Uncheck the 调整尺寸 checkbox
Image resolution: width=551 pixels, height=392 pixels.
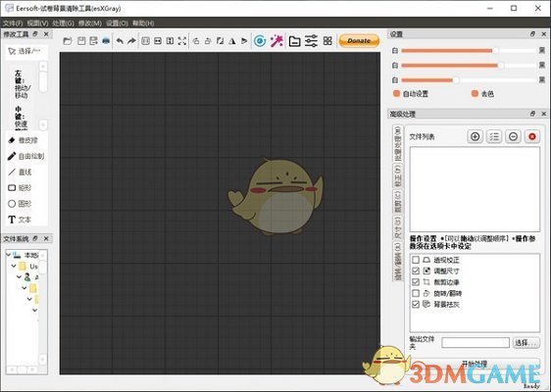point(416,270)
